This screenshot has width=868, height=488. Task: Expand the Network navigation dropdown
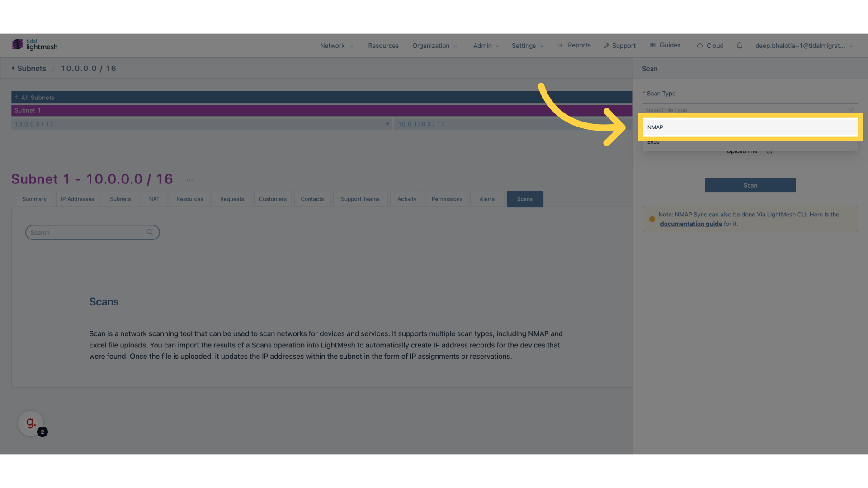(335, 46)
